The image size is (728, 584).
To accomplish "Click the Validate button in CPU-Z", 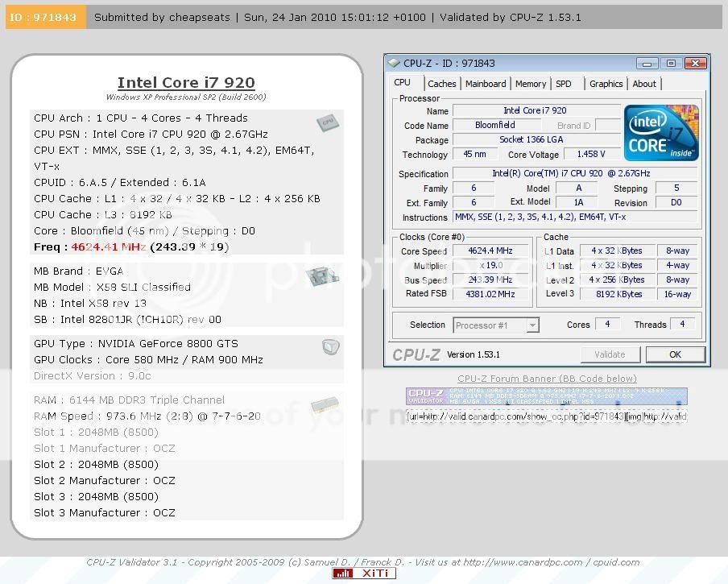I will [610, 354].
